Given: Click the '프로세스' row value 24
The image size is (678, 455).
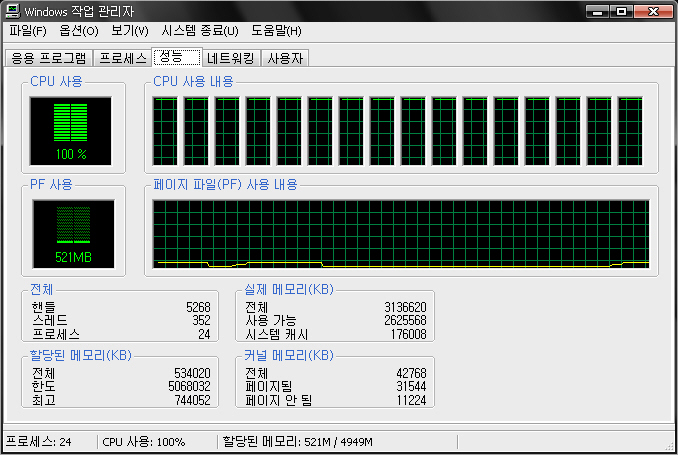Looking at the screenshot, I should 204,334.
